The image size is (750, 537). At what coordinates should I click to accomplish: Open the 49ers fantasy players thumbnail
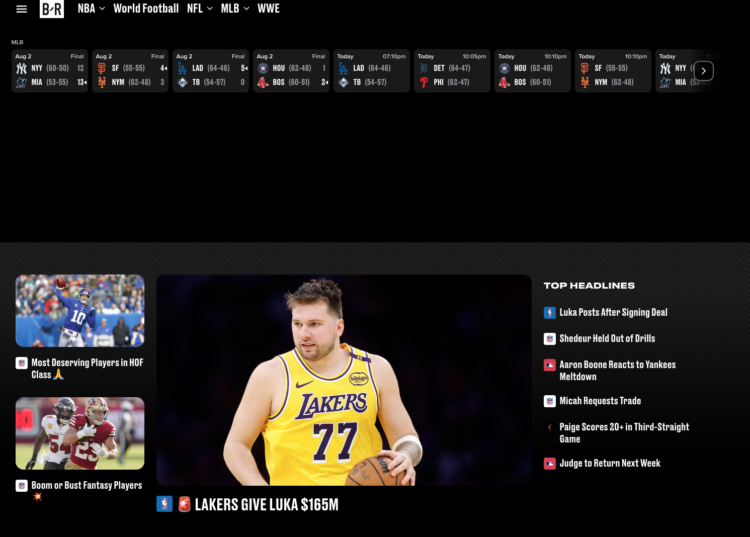point(80,433)
